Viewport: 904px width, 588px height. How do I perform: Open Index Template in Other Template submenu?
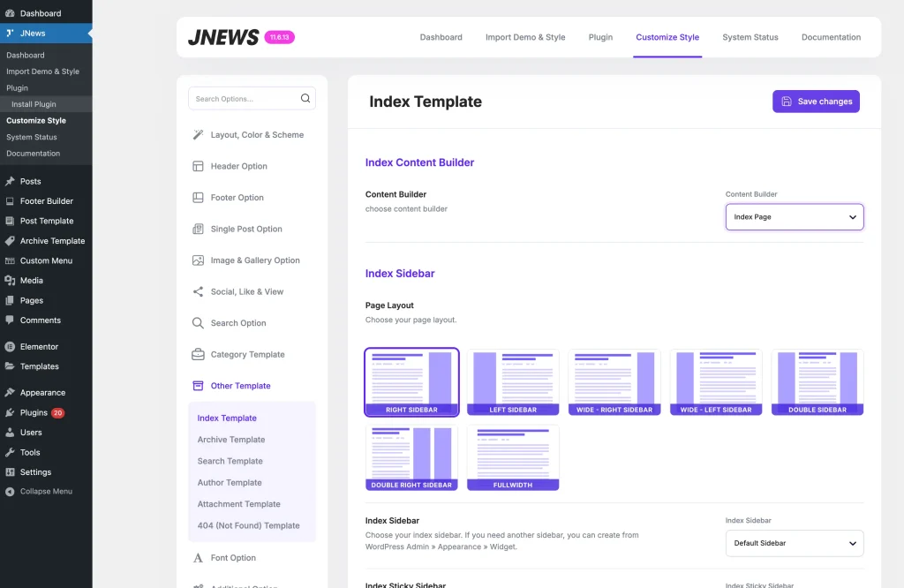(227, 418)
